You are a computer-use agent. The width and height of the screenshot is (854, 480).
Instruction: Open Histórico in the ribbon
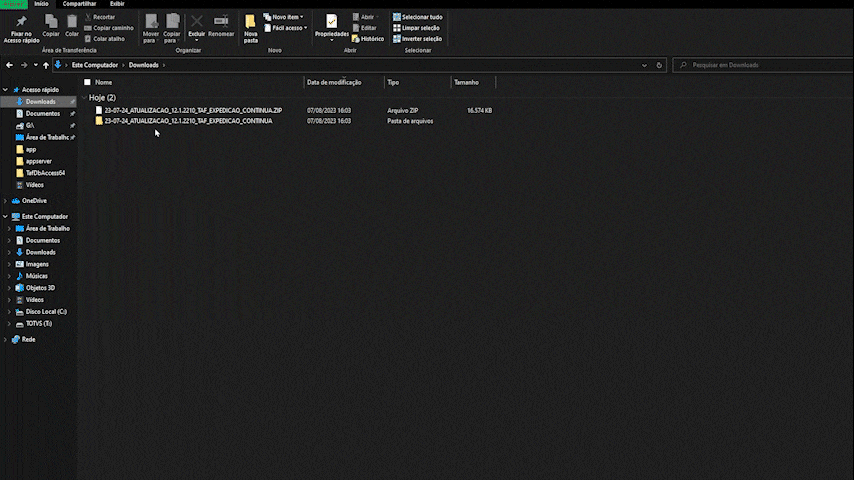point(368,39)
